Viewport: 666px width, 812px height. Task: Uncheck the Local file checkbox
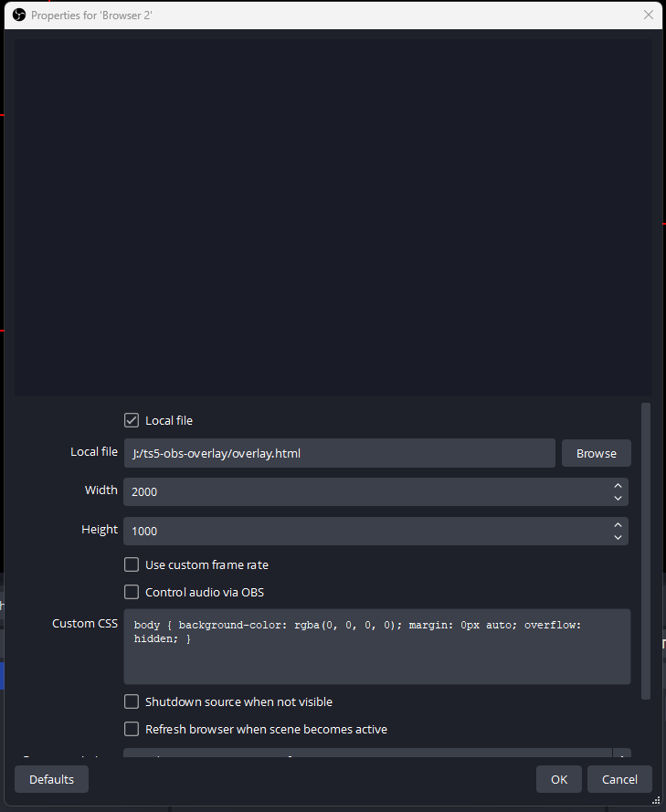132,420
